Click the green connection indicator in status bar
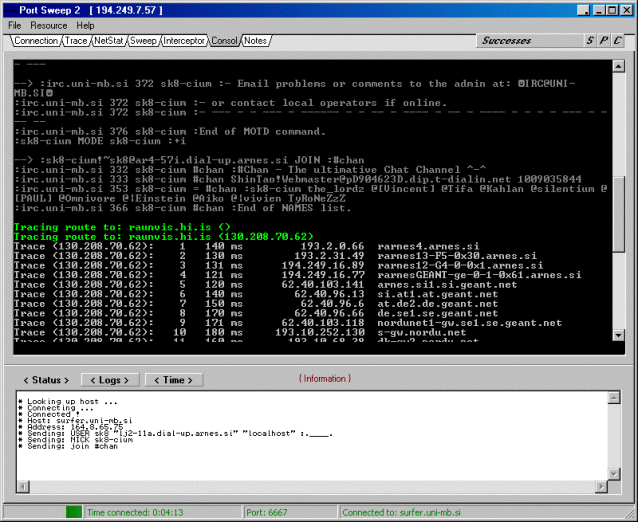Screen dimensions: 638x522 (x=74, y=512)
